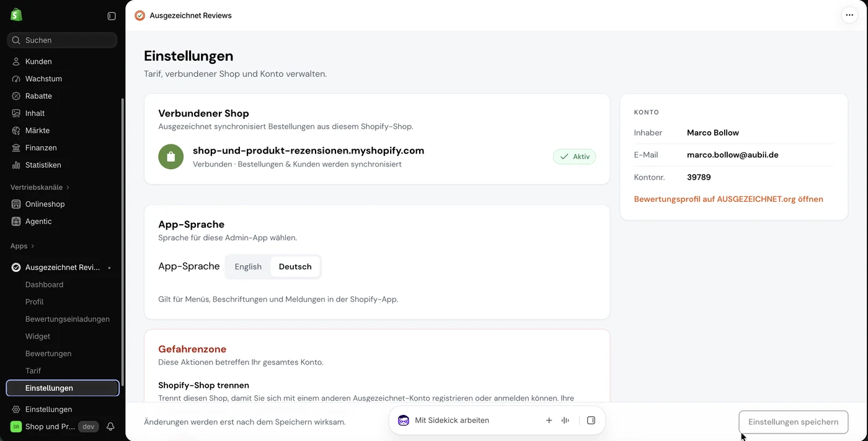Click the green shopping bag shop icon
The height and width of the screenshot is (441, 868).
(x=171, y=157)
